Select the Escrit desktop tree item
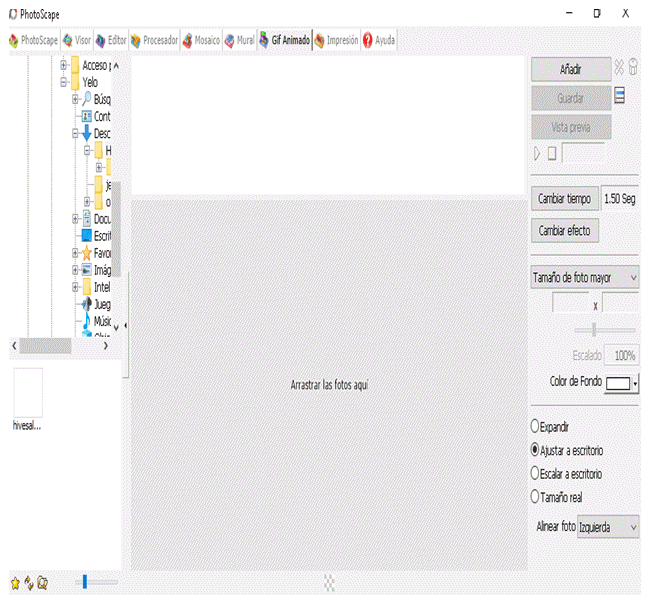 coord(96,236)
